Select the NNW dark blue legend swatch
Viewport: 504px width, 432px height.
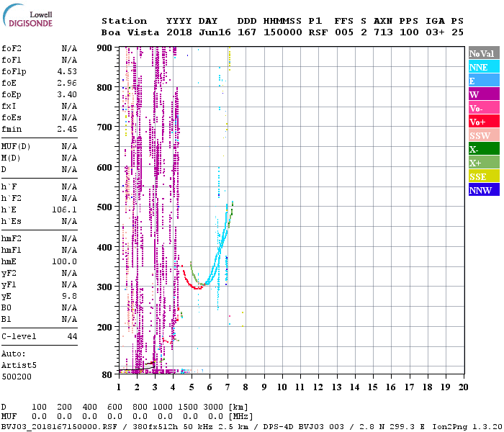pyautogui.click(x=484, y=190)
